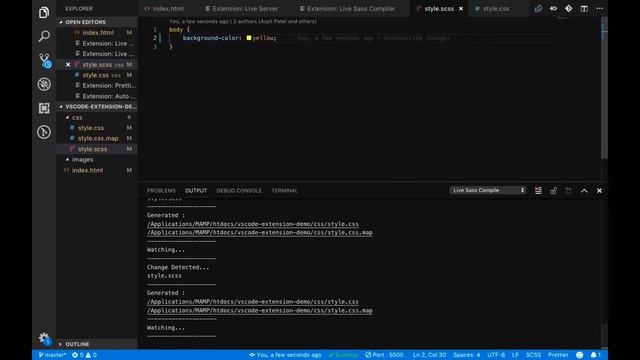Switch to the OUTPUT tab

[x=196, y=191]
